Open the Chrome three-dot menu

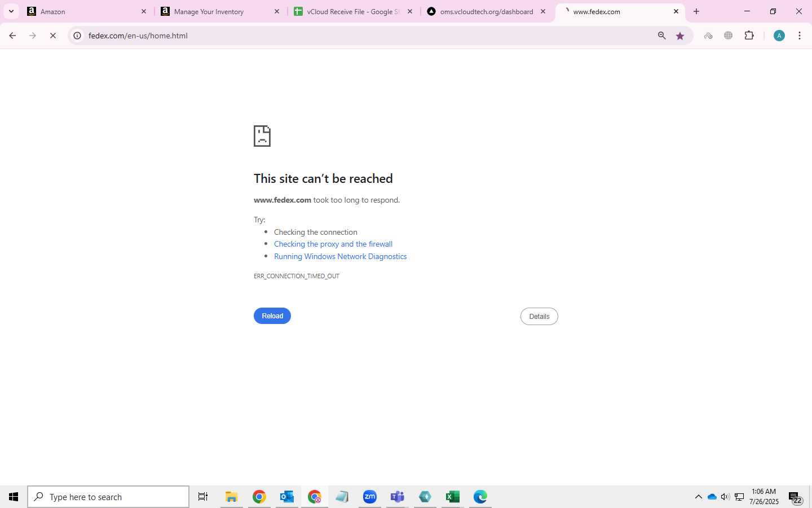click(800, 36)
